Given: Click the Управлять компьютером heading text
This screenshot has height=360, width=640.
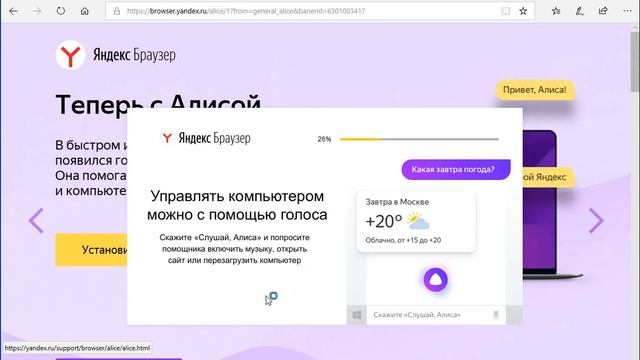Looking at the screenshot, I should pos(237,205).
